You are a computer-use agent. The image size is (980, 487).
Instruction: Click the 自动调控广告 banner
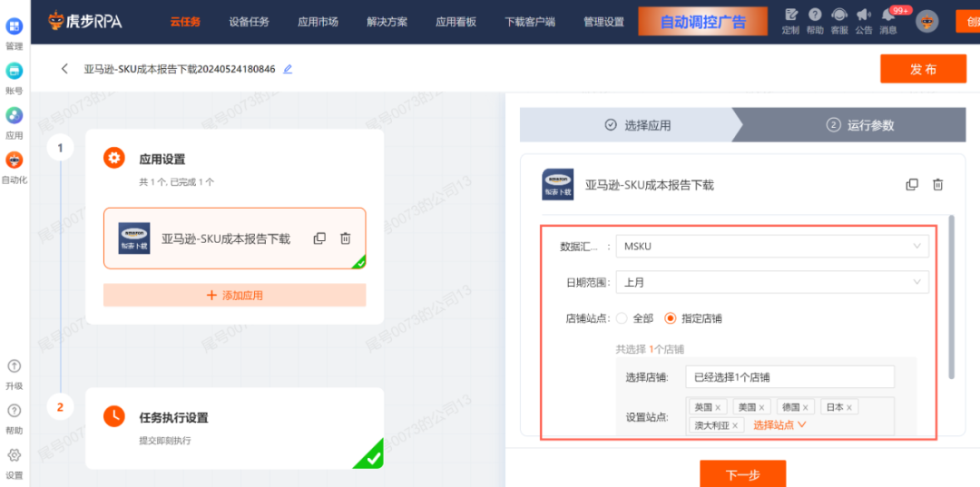703,22
